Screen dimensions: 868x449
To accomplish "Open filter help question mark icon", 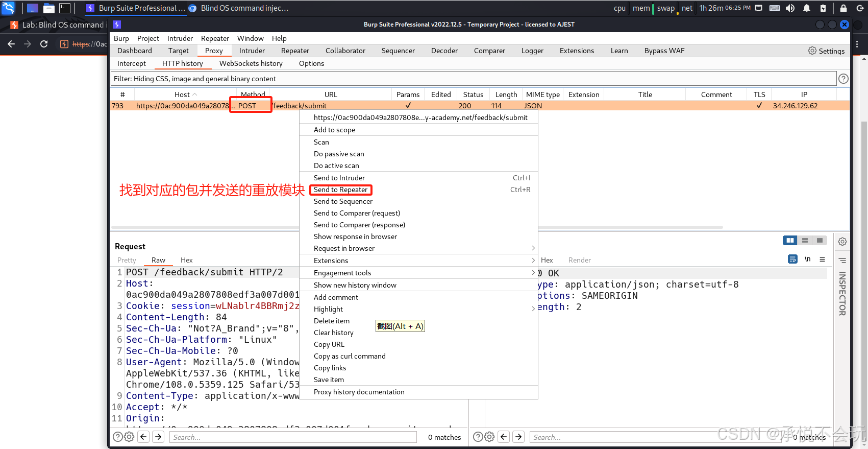I will click(844, 79).
